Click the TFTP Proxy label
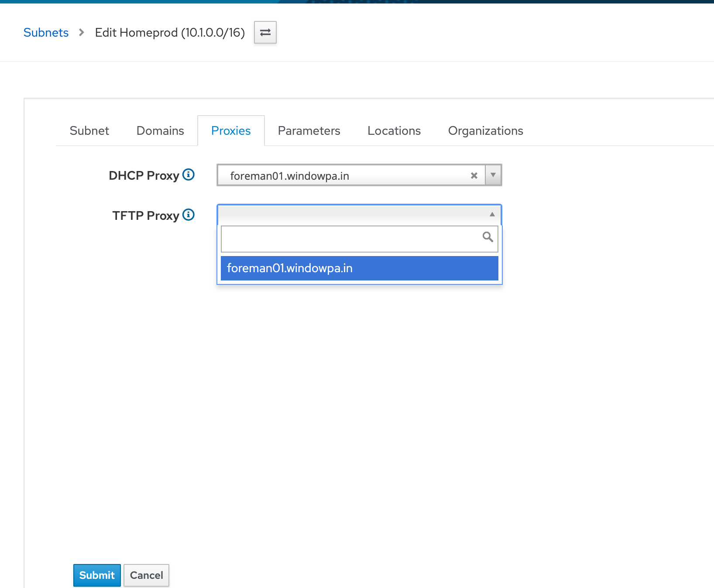The height and width of the screenshot is (588, 714). click(x=146, y=215)
